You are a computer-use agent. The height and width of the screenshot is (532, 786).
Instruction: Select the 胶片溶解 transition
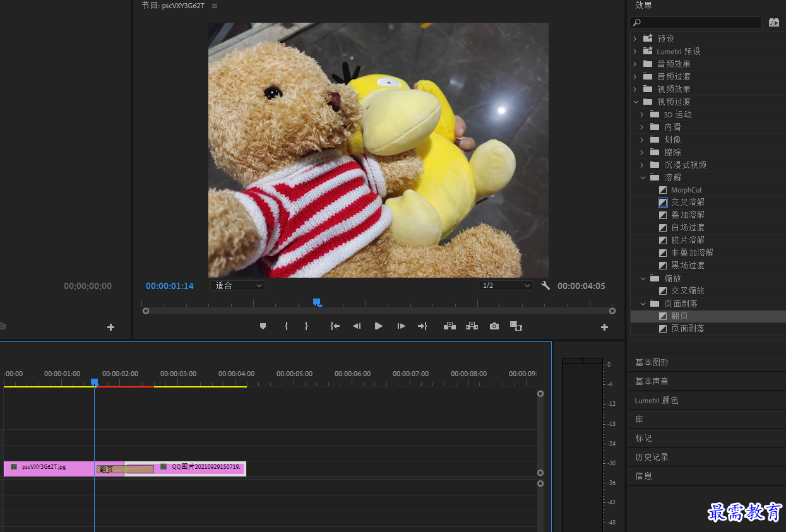[688, 240]
